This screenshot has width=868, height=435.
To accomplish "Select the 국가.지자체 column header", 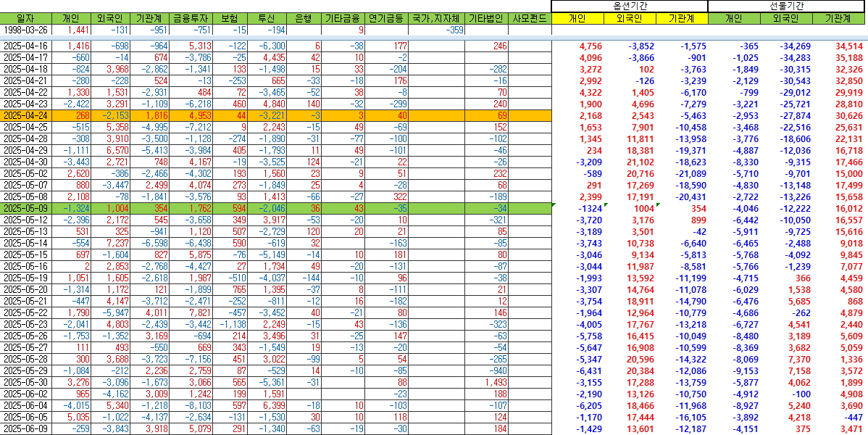I will click(435, 18).
